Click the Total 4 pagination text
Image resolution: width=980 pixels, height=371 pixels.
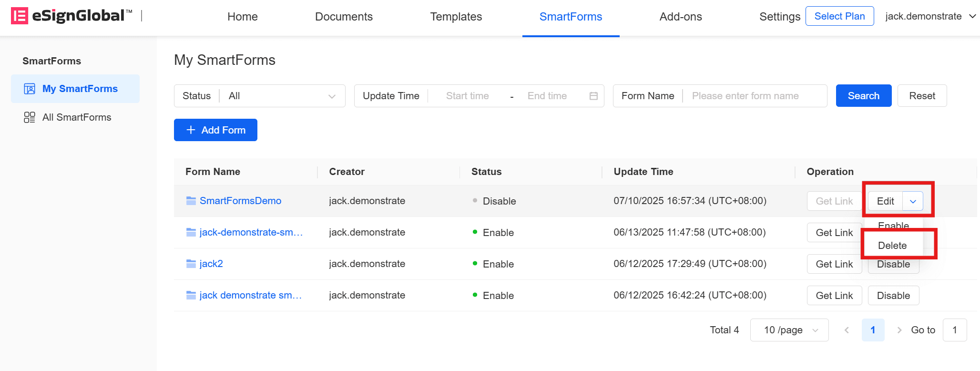(724, 330)
